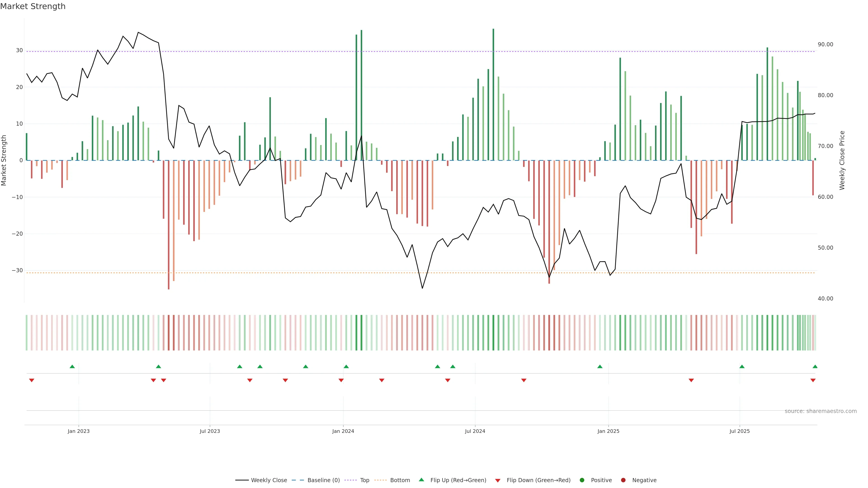Click the Weekly Close Price axis title
This screenshot has width=868, height=488.
(842, 160)
